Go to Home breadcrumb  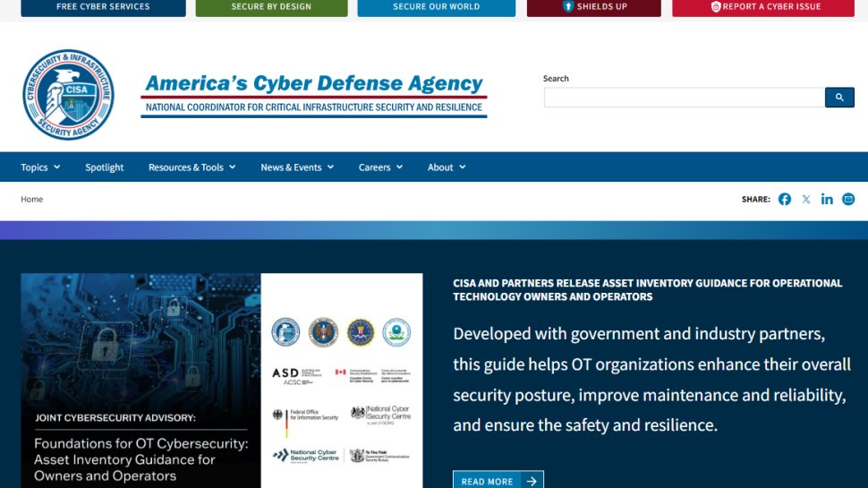click(31, 200)
